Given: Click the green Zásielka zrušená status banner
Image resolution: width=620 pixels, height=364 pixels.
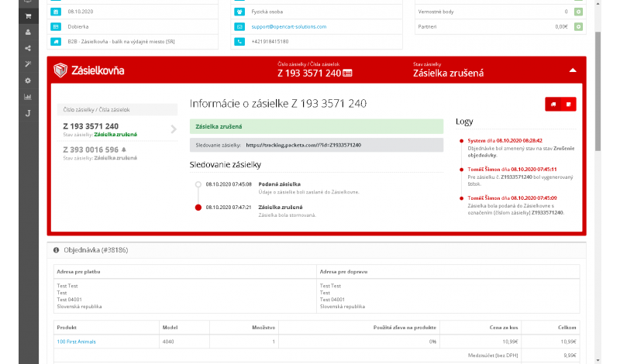Looking at the screenshot, I should click(x=316, y=126).
